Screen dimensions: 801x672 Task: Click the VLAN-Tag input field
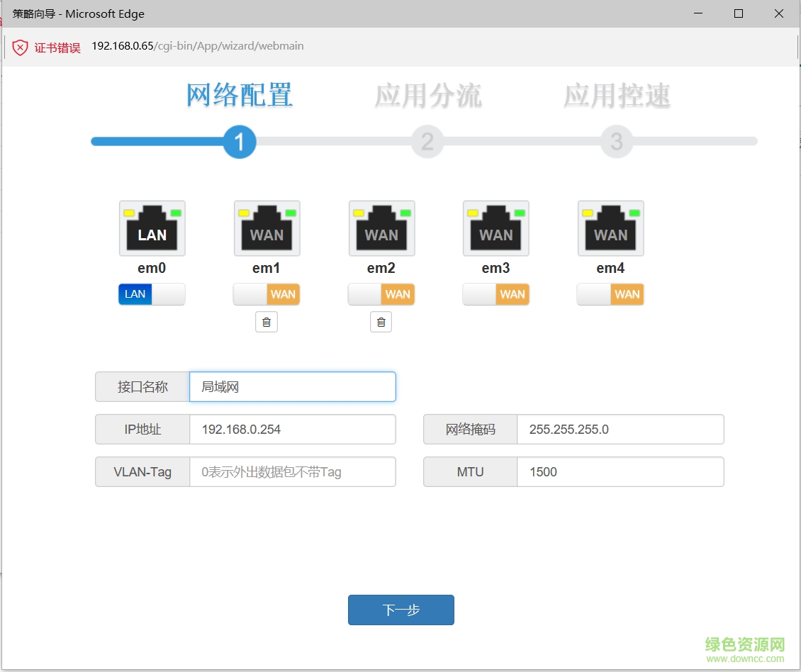292,471
